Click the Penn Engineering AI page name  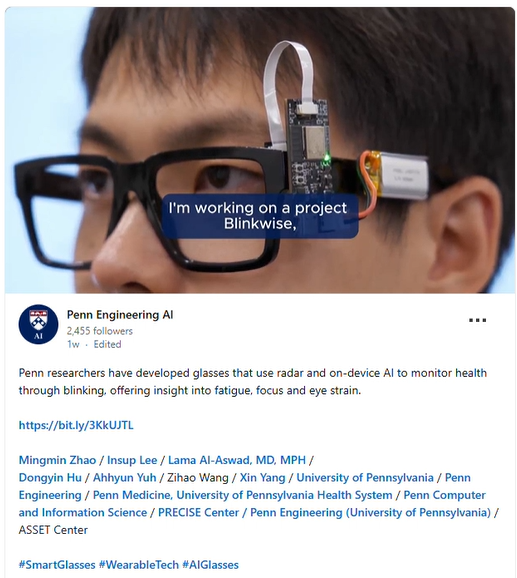click(x=120, y=315)
